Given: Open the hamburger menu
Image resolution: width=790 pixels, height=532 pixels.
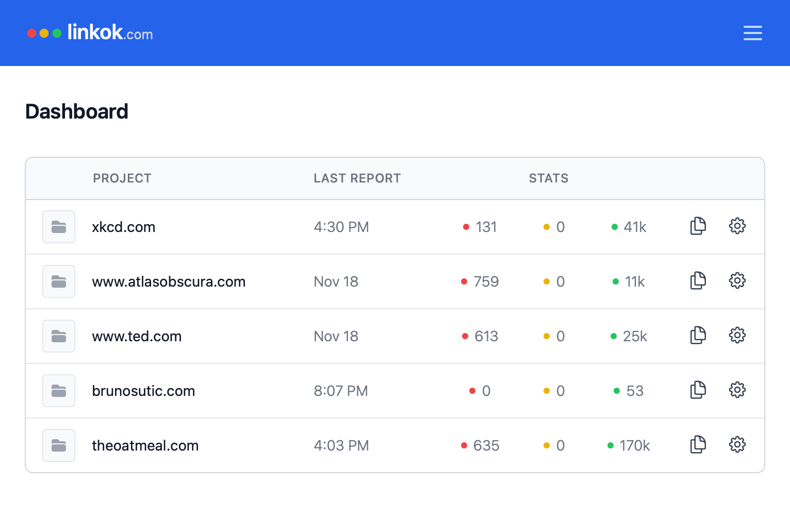Looking at the screenshot, I should 752,33.
